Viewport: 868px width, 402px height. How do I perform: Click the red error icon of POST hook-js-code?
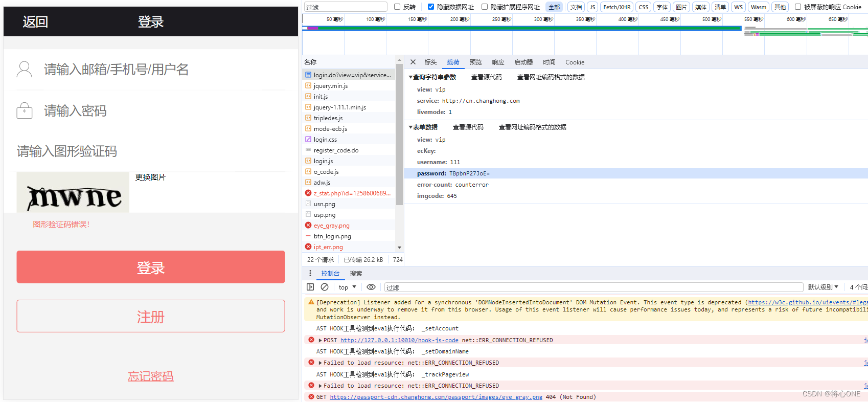(311, 340)
